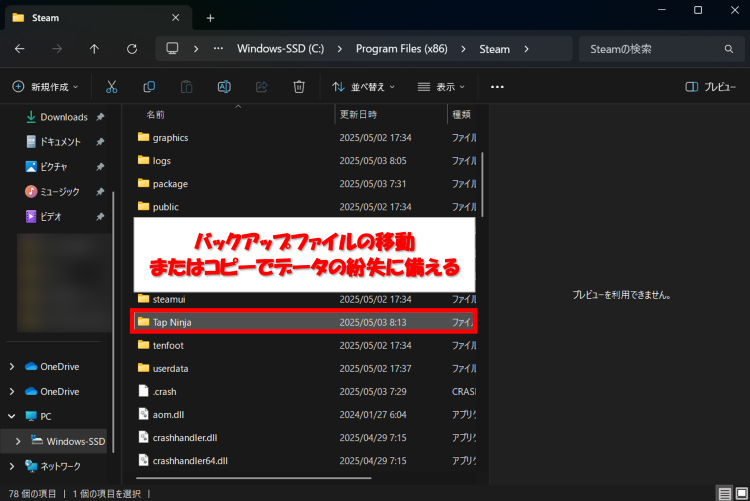Sort by 種類 column header
This screenshot has height=501, width=750.
coord(462,114)
